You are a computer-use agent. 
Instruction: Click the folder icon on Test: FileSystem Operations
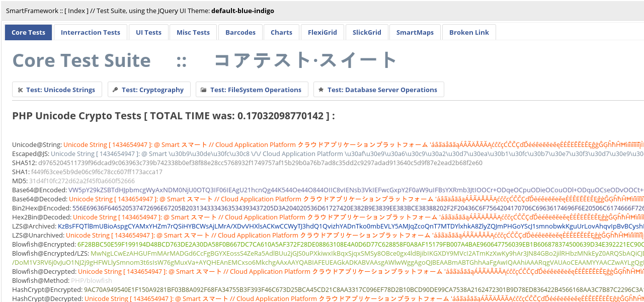(204, 89)
